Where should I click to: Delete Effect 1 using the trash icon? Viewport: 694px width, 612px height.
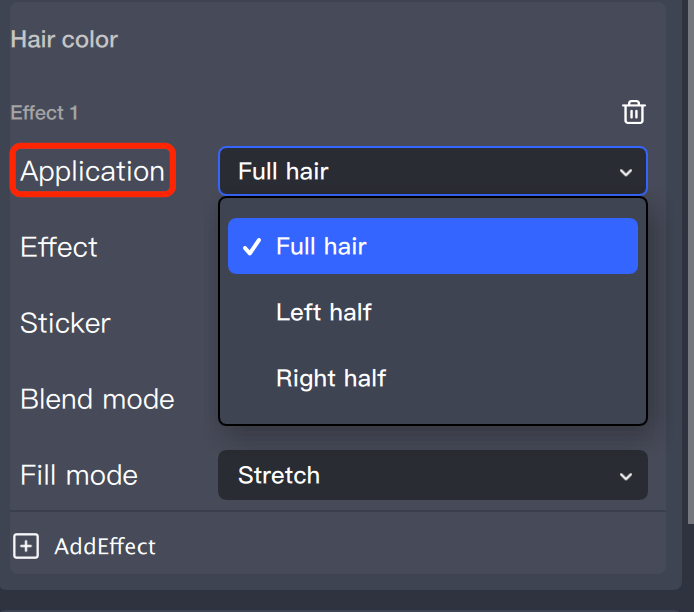coord(634,112)
